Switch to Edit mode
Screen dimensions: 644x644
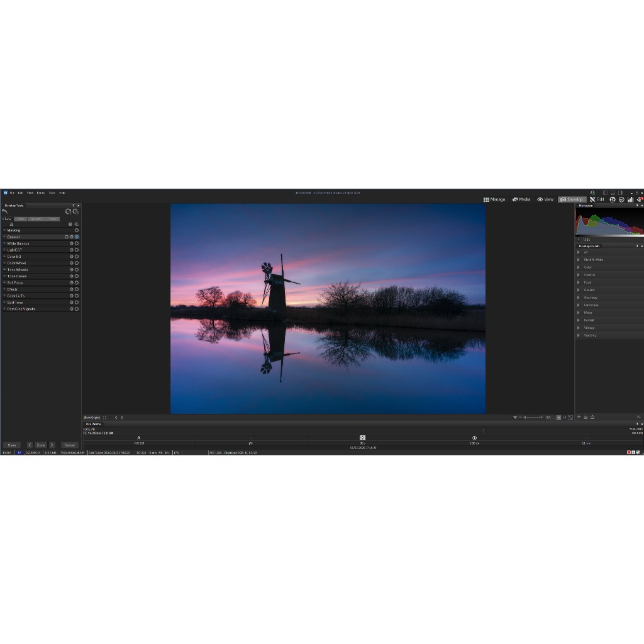tap(597, 199)
